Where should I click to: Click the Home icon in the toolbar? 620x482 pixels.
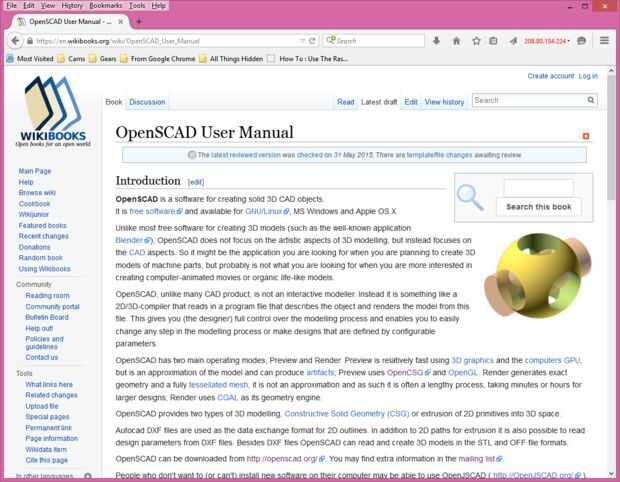pos(456,41)
